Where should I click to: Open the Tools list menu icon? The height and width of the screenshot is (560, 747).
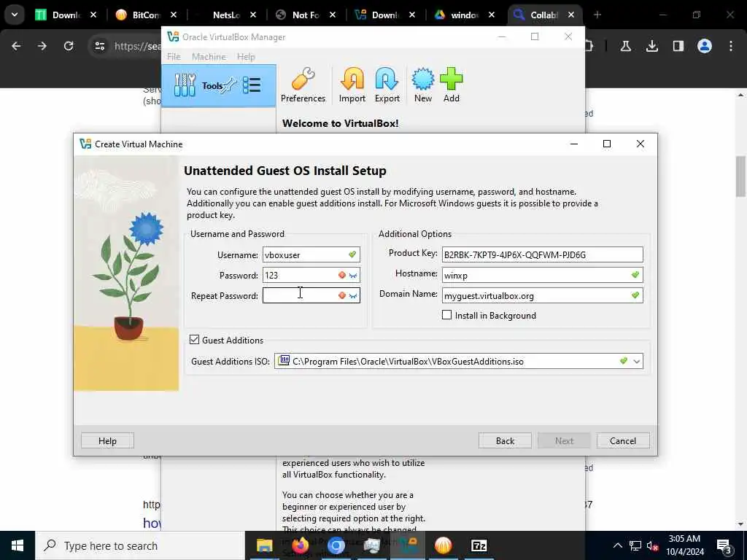(251, 85)
